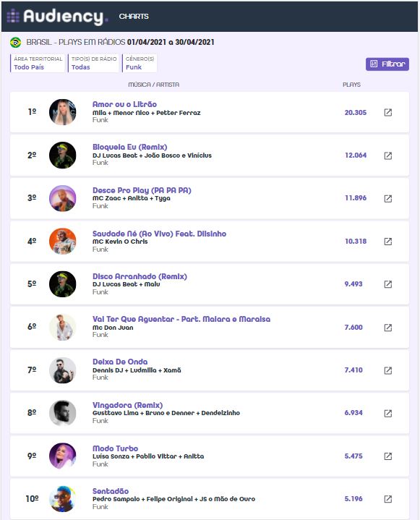
Task: Open the Gênero(s) filter set to Funk
Action: (x=140, y=63)
